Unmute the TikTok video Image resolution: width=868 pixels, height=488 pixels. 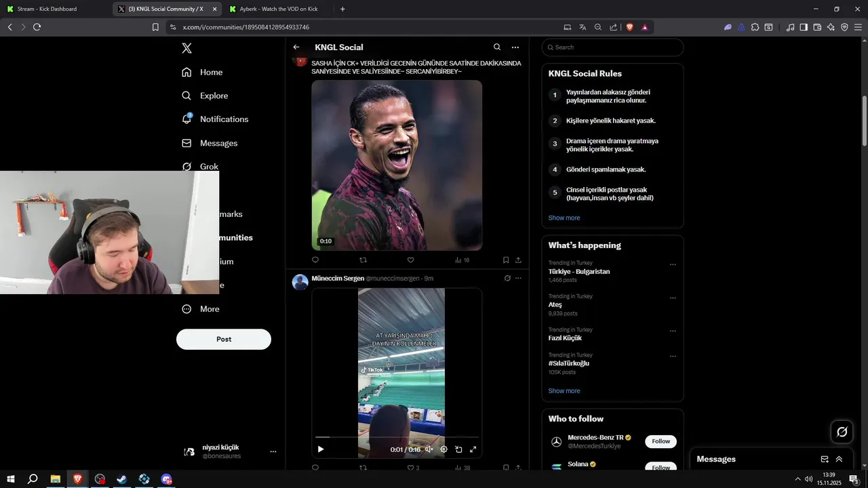[x=429, y=449]
